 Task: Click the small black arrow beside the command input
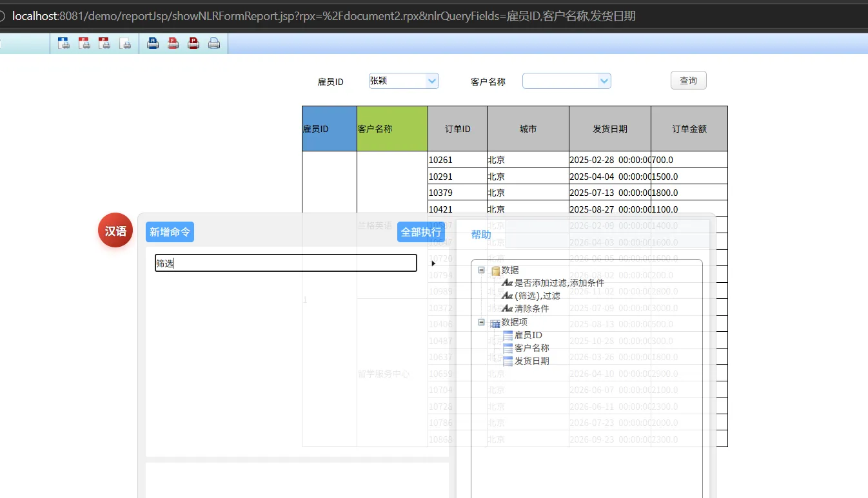(x=433, y=263)
